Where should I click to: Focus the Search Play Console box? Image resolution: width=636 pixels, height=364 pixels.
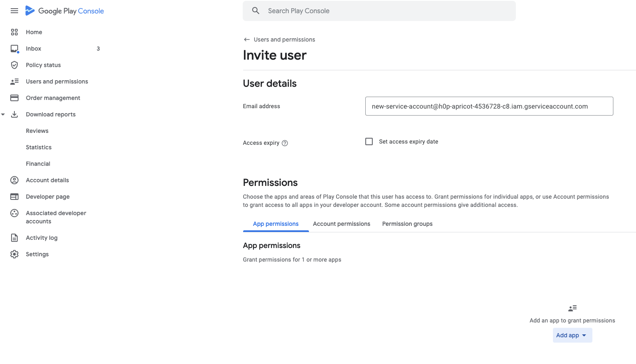click(379, 11)
